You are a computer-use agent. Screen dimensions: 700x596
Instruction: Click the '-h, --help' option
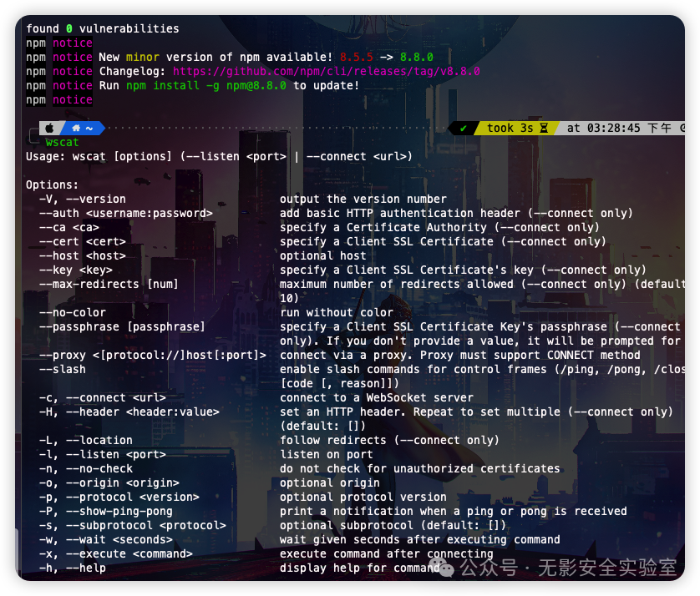click(73, 568)
